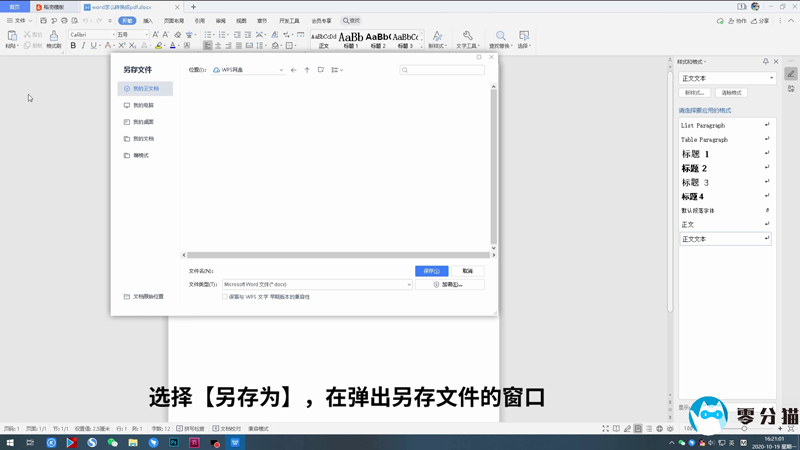Image resolution: width=800 pixels, height=450 pixels.
Task: Select My Desktop in dialog sidebar
Action: click(x=145, y=122)
